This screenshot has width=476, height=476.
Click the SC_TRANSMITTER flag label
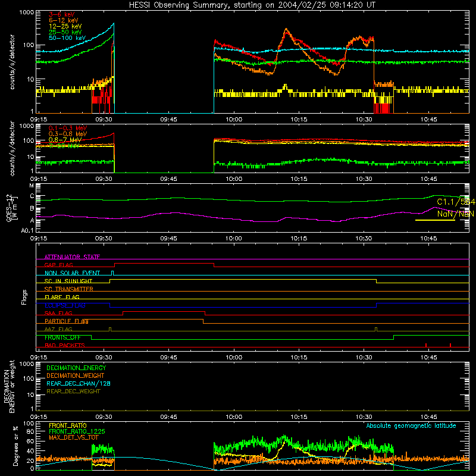coord(69,289)
